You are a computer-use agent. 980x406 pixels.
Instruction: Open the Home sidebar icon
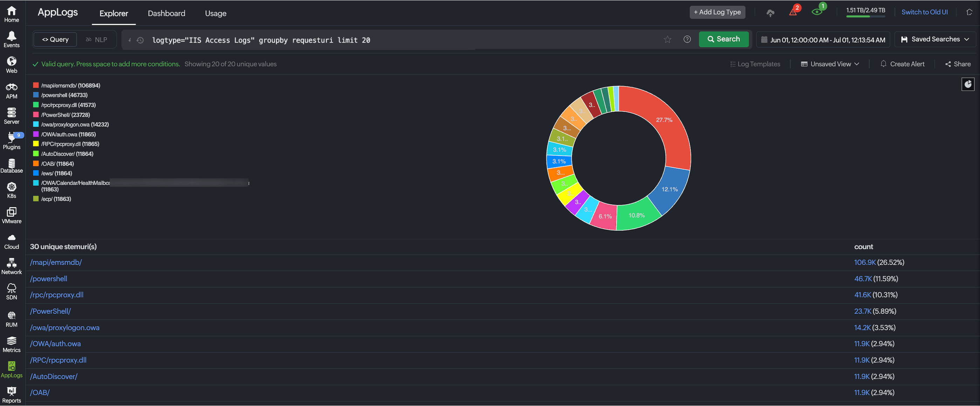click(12, 14)
